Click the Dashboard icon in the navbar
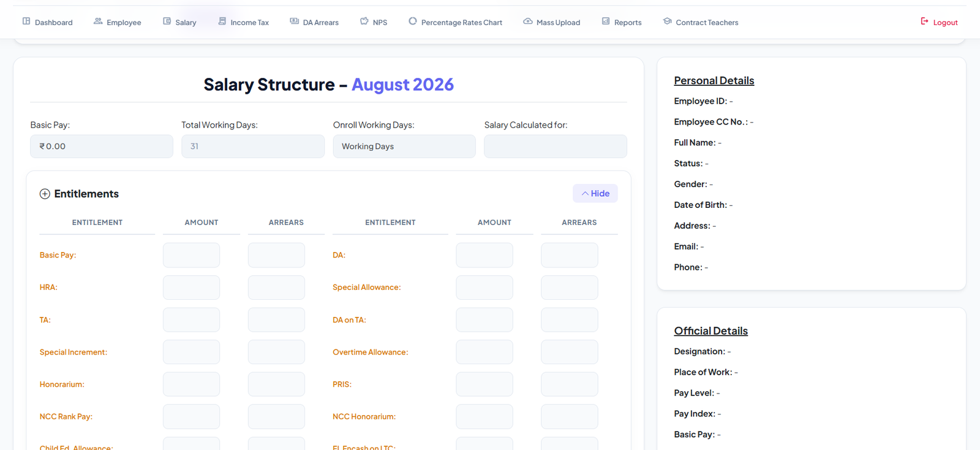The height and width of the screenshot is (450, 980). click(x=26, y=21)
